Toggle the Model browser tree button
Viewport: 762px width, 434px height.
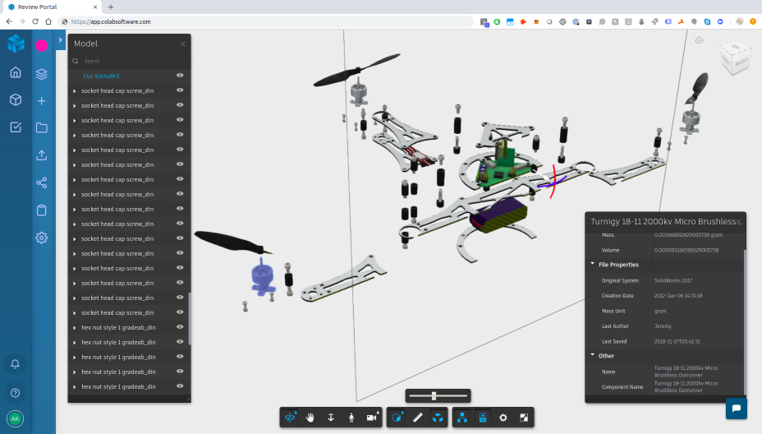coord(462,417)
